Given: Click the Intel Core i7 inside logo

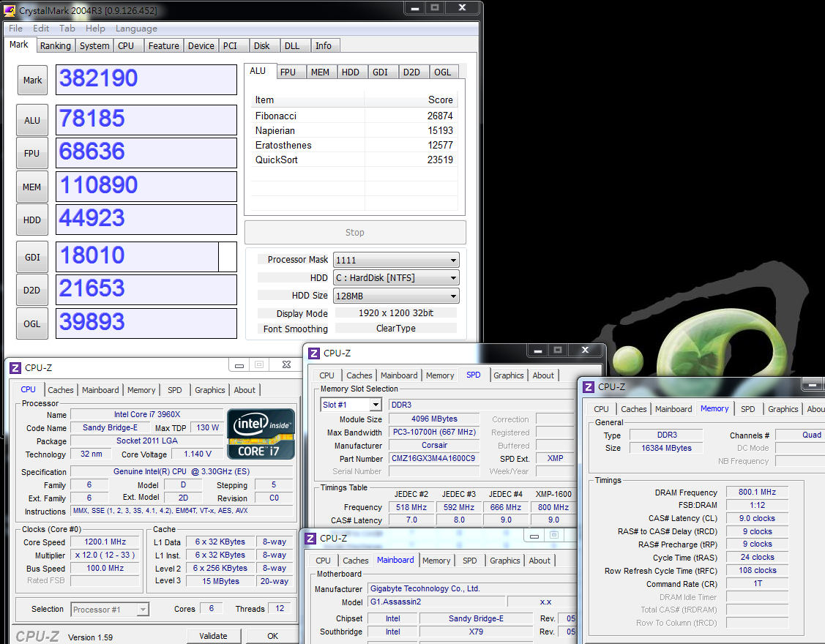Looking at the screenshot, I should click(261, 434).
